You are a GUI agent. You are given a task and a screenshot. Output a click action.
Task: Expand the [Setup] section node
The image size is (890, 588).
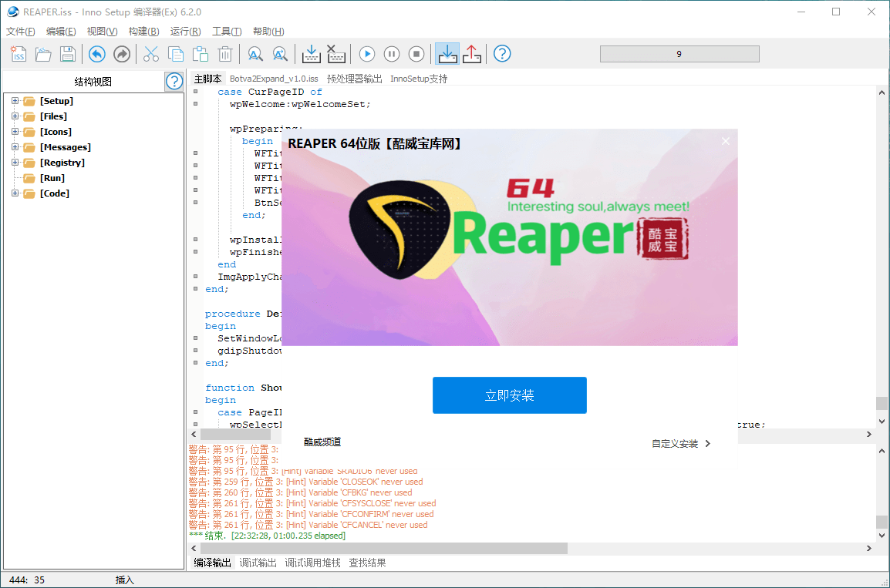pyautogui.click(x=15, y=101)
